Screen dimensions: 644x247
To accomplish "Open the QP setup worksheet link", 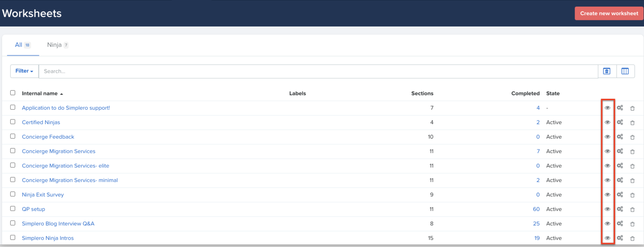I will coord(33,209).
